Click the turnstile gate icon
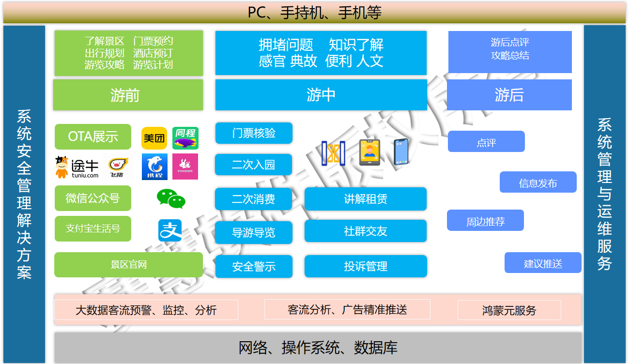This screenshot has height=364, width=630. [333, 153]
